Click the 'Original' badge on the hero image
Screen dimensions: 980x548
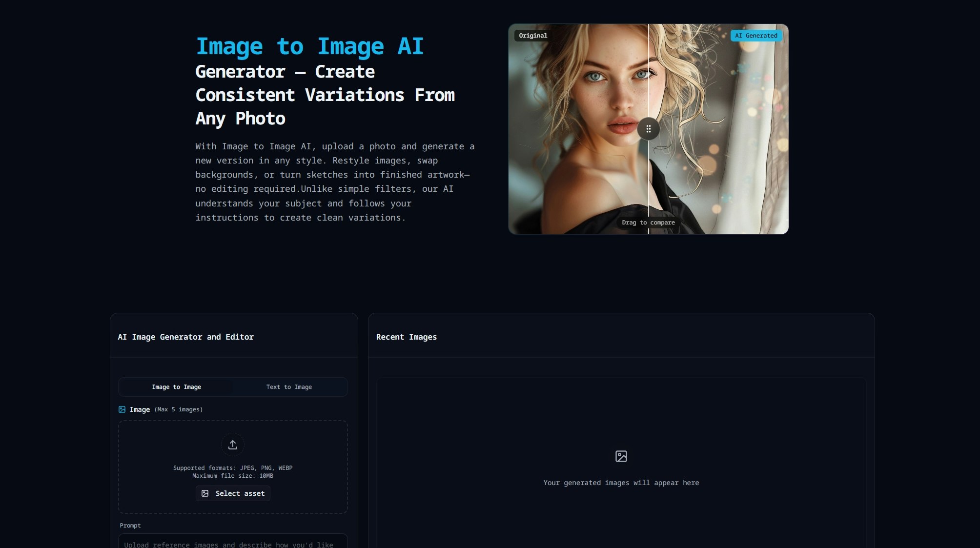(532, 35)
